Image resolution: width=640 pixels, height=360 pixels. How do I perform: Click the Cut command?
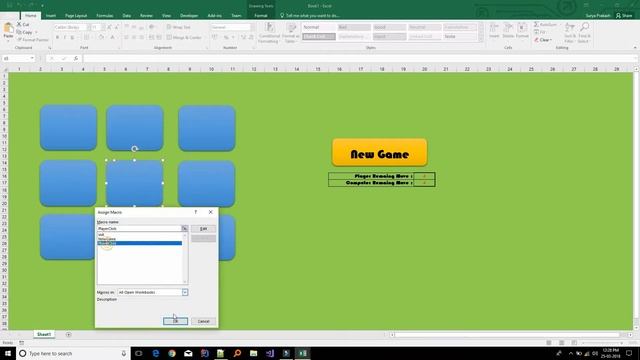[x=23, y=24]
